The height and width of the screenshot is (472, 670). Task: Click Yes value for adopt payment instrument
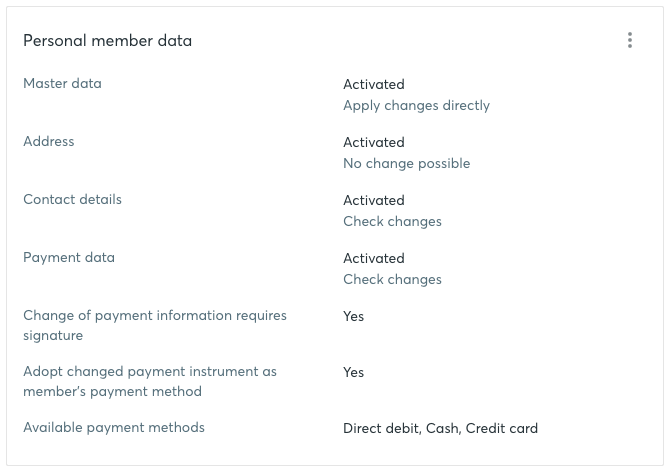click(x=353, y=372)
